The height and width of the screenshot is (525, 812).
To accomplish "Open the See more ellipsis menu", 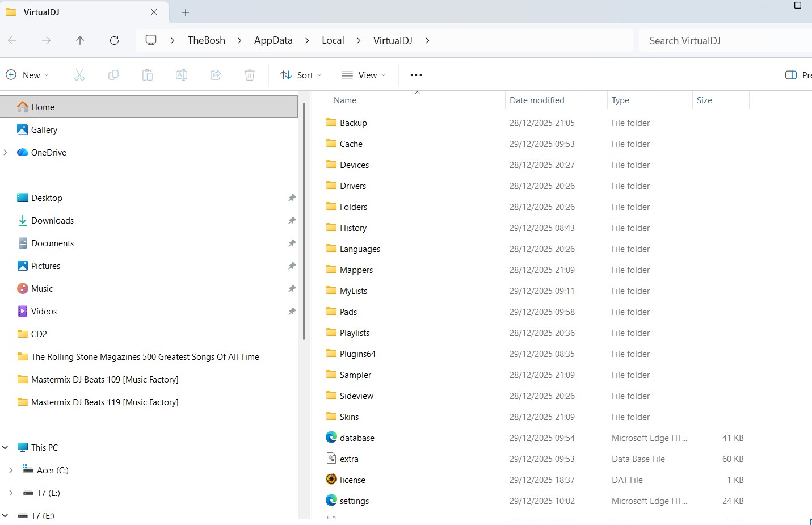I will [x=416, y=75].
